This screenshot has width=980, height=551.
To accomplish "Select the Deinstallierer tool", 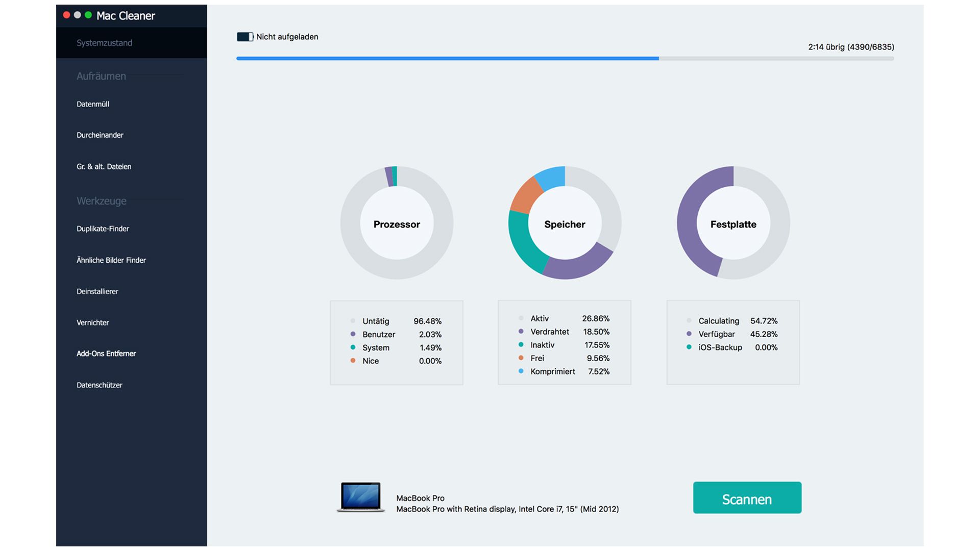I will [x=97, y=291].
